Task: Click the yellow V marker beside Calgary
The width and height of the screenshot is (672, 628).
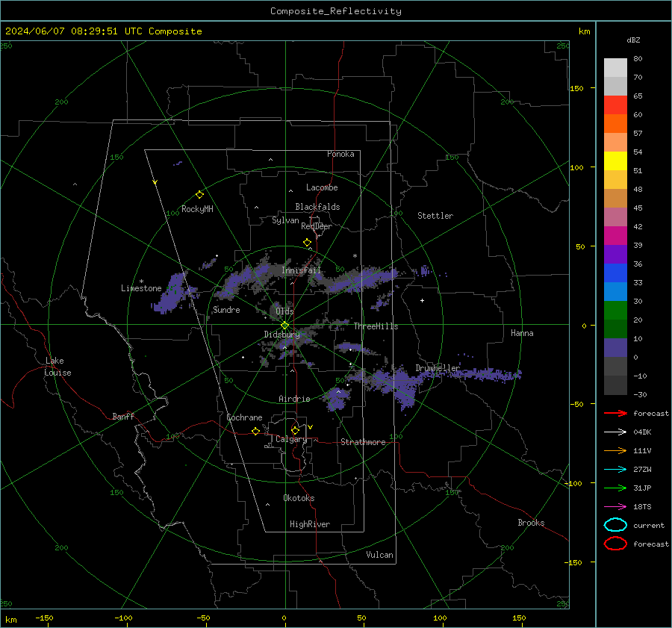Action: coord(311,427)
